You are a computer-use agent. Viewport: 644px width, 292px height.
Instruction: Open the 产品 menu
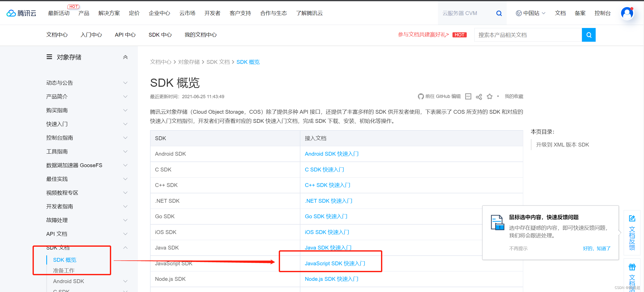84,13
